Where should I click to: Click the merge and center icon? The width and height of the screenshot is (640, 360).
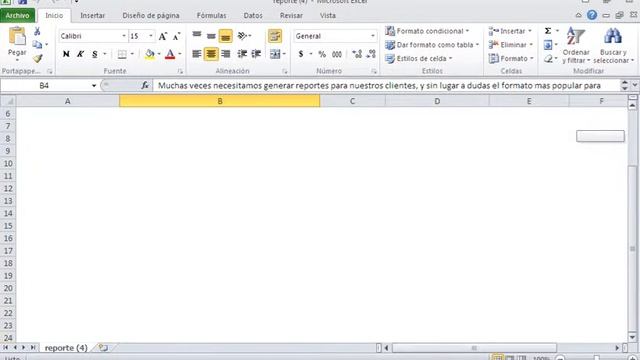tap(275, 54)
